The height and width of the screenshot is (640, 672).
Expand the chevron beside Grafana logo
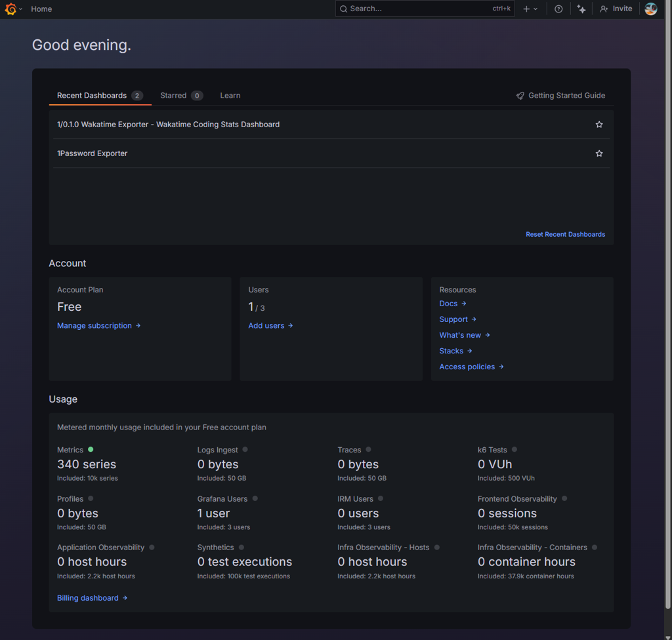pyautogui.click(x=21, y=9)
